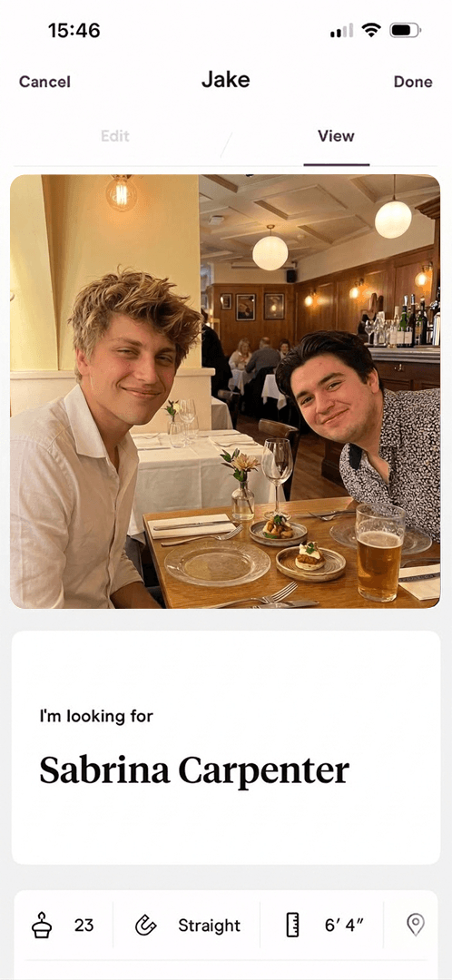The width and height of the screenshot is (452, 980).
Task: Tap the Sabrina Carpenter prompt answer
Action: click(194, 770)
